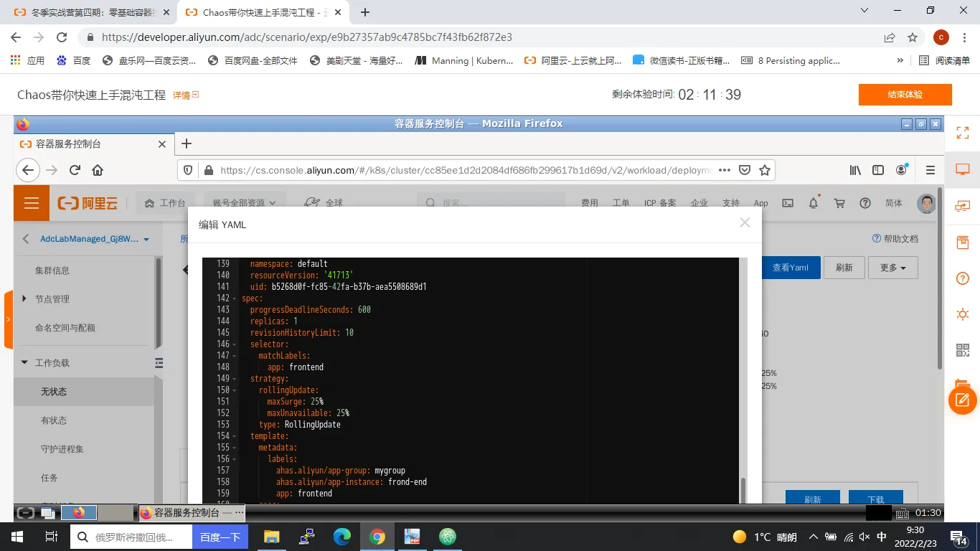Open shopping cart icon in Aliyun header
The width and height of the screenshot is (980, 551).
[x=839, y=203]
